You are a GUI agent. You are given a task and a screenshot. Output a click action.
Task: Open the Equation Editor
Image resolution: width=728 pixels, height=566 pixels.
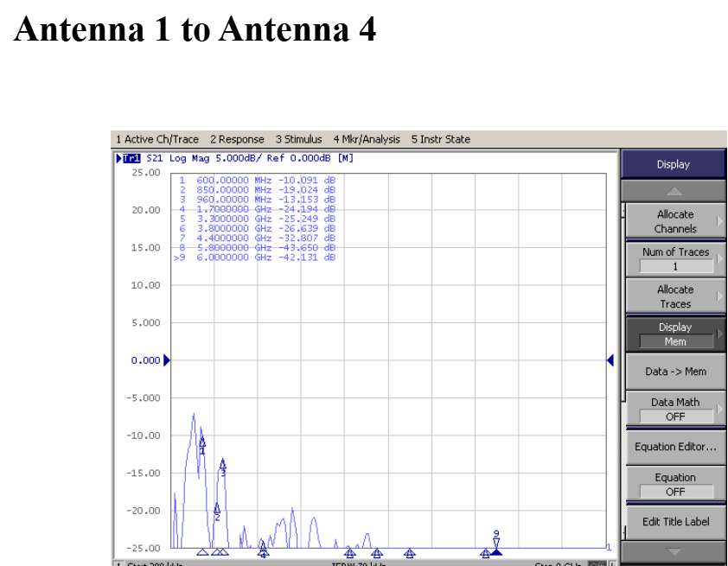click(x=675, y=447)
